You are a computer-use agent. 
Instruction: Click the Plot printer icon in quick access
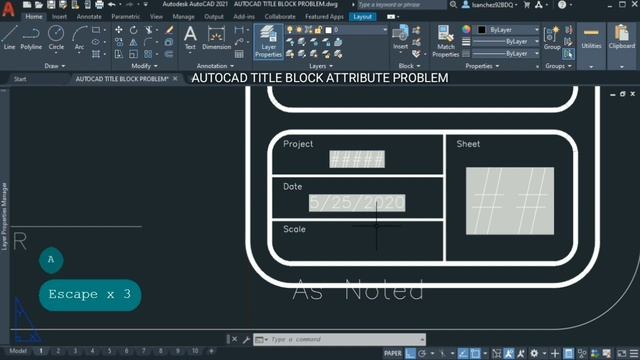coord(99,5)
